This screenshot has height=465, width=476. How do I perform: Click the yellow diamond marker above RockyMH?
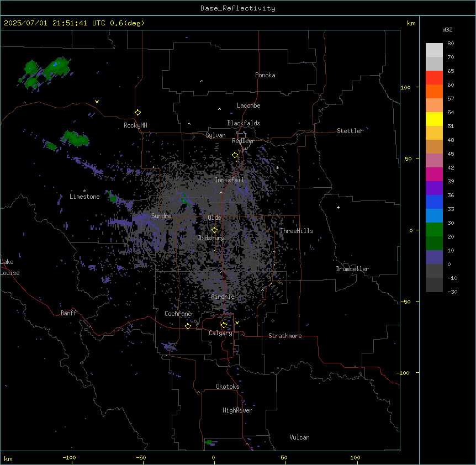click(138, 113)
